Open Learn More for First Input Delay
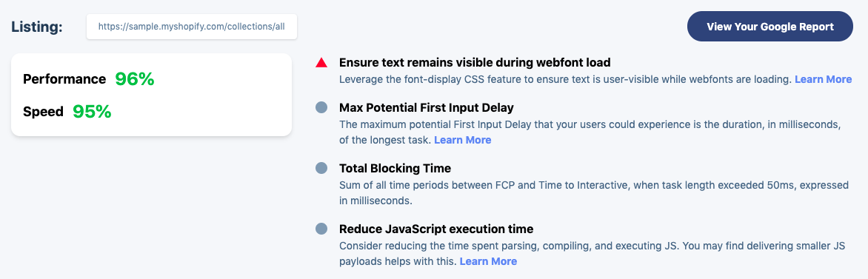 coord(462,140)
